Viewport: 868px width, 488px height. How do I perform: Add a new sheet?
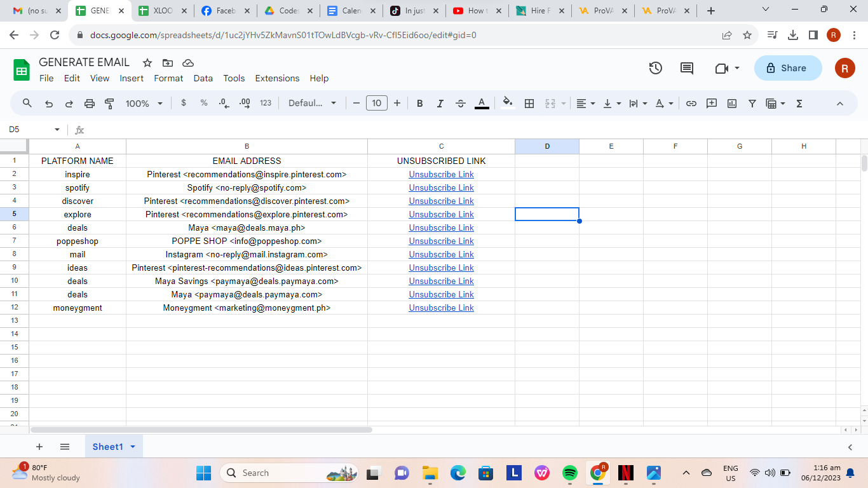coord(39,447)
